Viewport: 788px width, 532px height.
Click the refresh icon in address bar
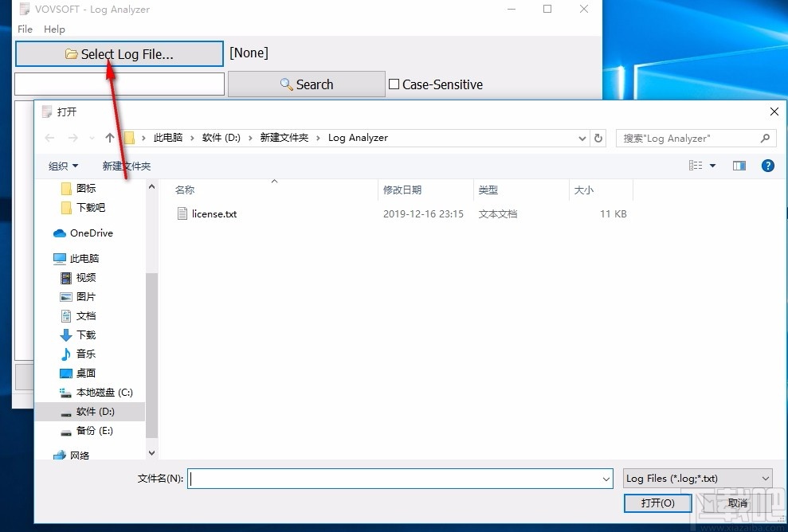(598, 138)
